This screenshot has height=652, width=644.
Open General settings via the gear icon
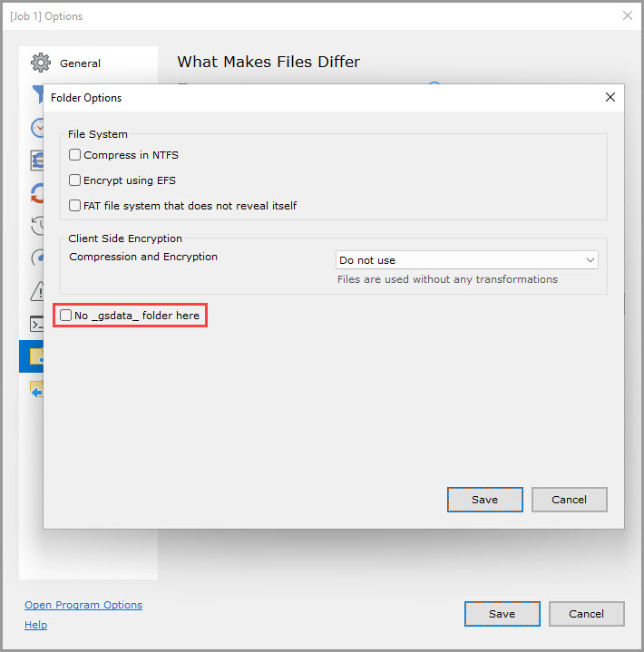tap(41, 63)
